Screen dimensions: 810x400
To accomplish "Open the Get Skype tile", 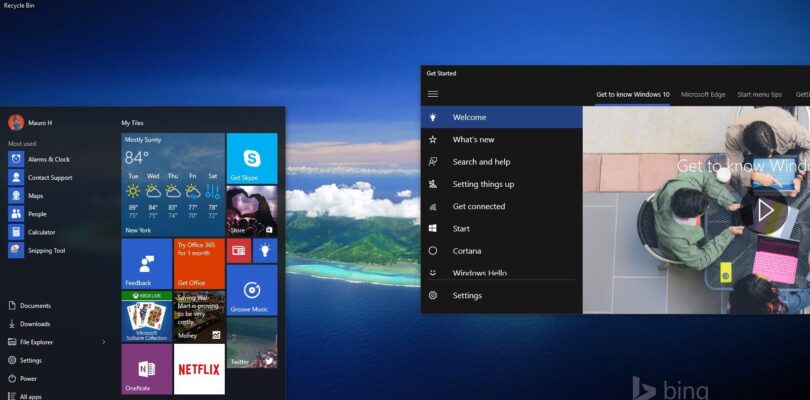I will coord(251,158).
